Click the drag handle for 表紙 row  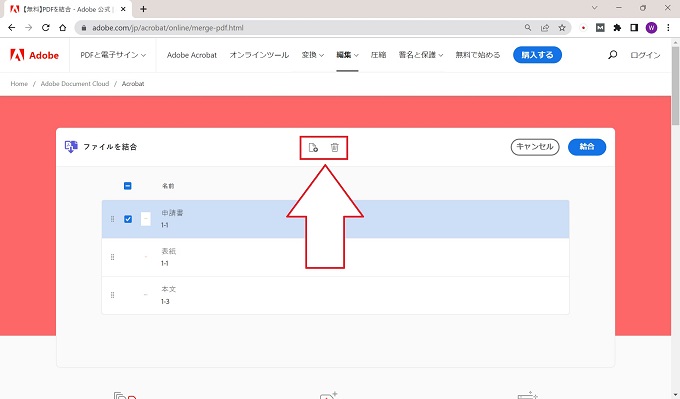pos(112,257)
